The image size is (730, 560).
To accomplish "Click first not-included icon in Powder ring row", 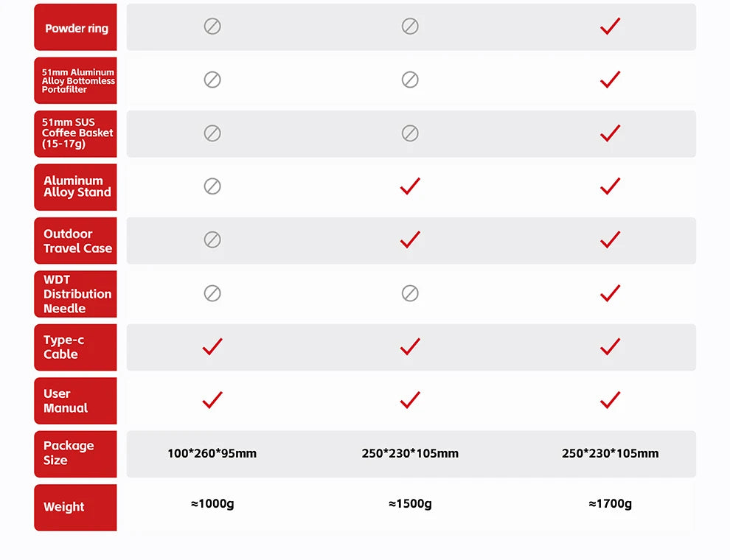I will 212,27.
